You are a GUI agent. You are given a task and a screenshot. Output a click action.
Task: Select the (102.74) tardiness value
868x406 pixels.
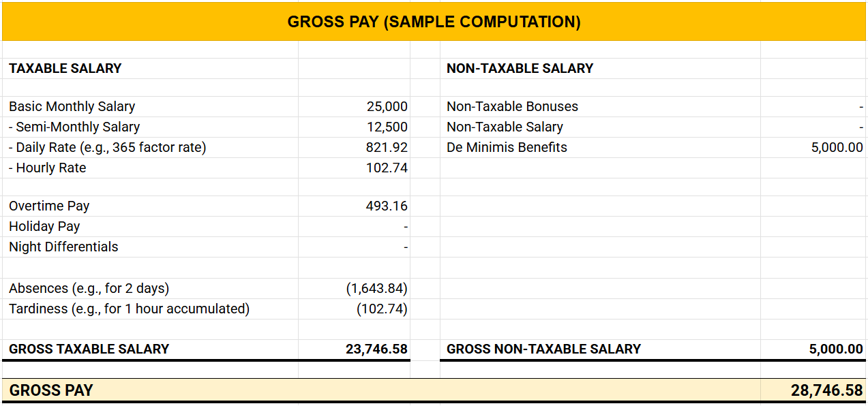(382, 309)
